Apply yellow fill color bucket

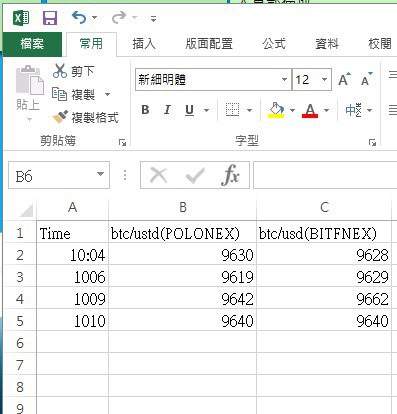tap(276, 110)
